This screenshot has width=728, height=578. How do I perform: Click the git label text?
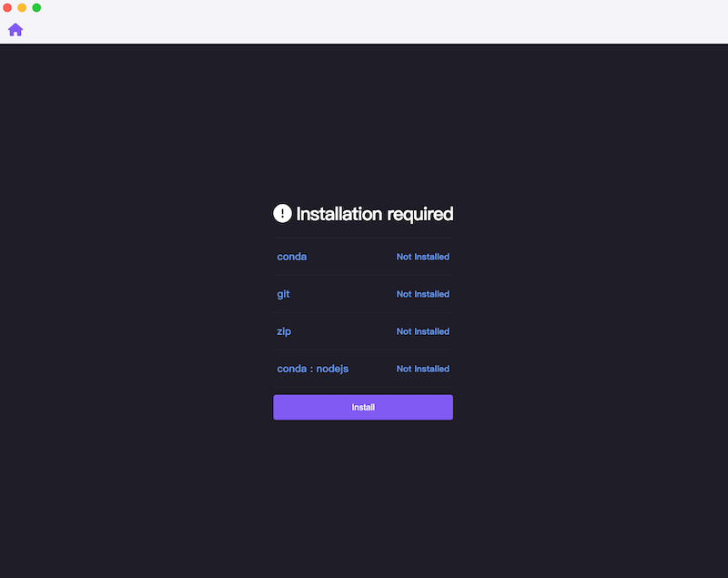pyautogui.click(x=283, y=294)
